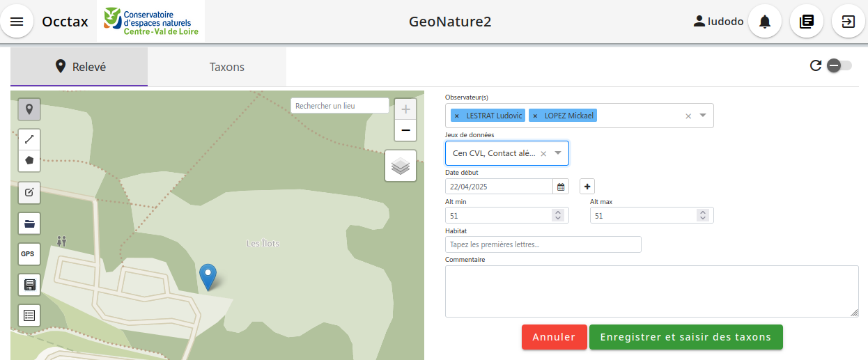Remove LOPEZ Mickael observer tag
868x360 pixels.
[x=535, y=116]
